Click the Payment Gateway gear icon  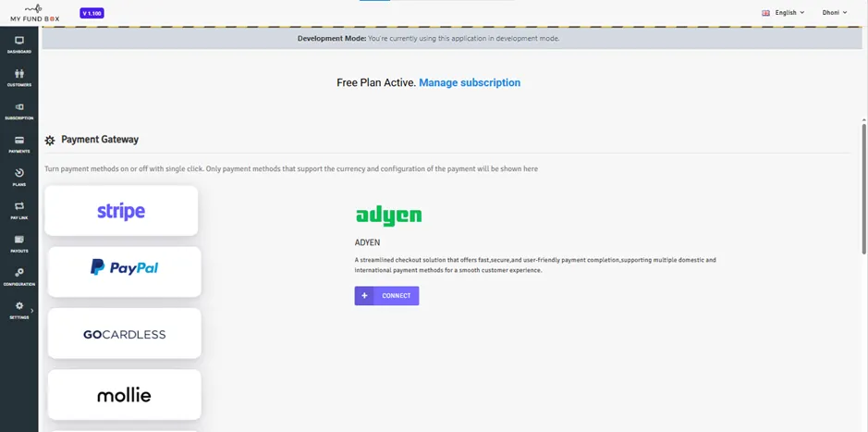(x=50, y=141)
